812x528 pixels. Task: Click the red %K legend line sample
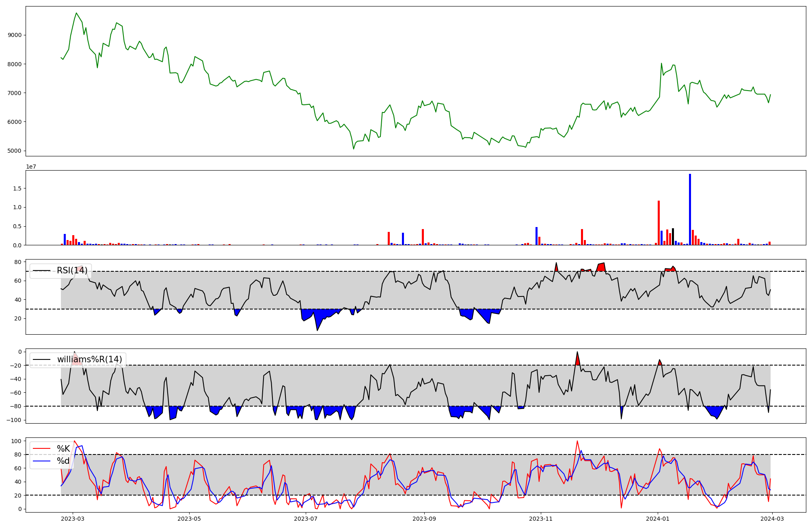pyautogui.click(x=41, y=449)
